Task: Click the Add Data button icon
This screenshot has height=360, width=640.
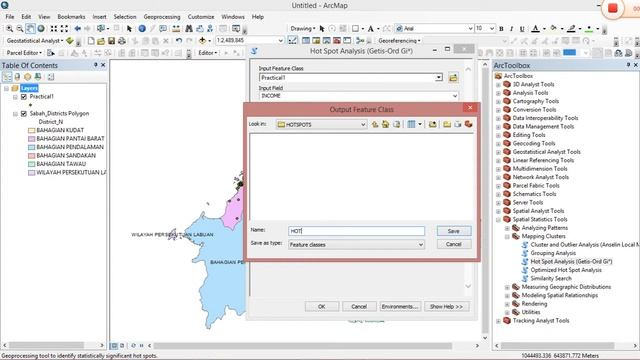Action: (x=202, y=41)
